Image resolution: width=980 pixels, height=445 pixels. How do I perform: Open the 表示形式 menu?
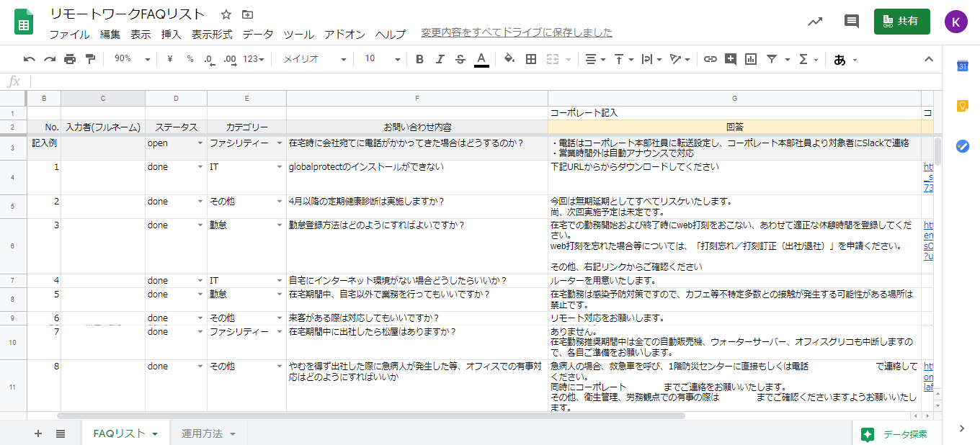tap(212, 34)
